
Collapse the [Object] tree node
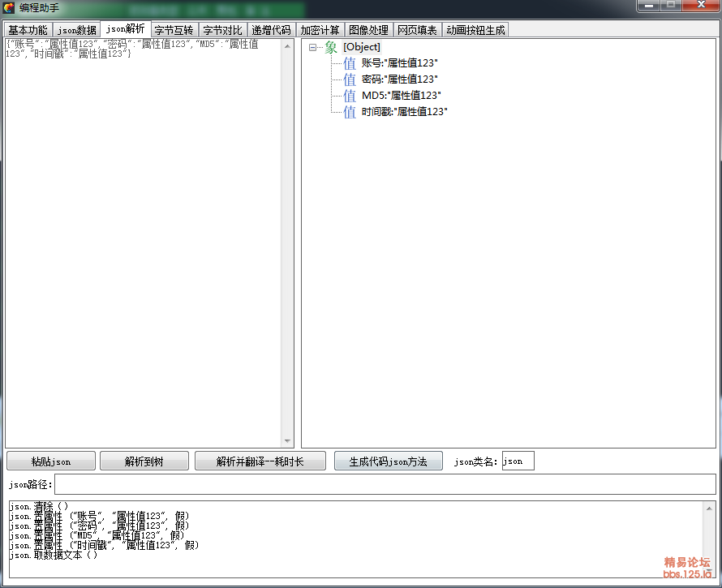[x=312, y=47]
